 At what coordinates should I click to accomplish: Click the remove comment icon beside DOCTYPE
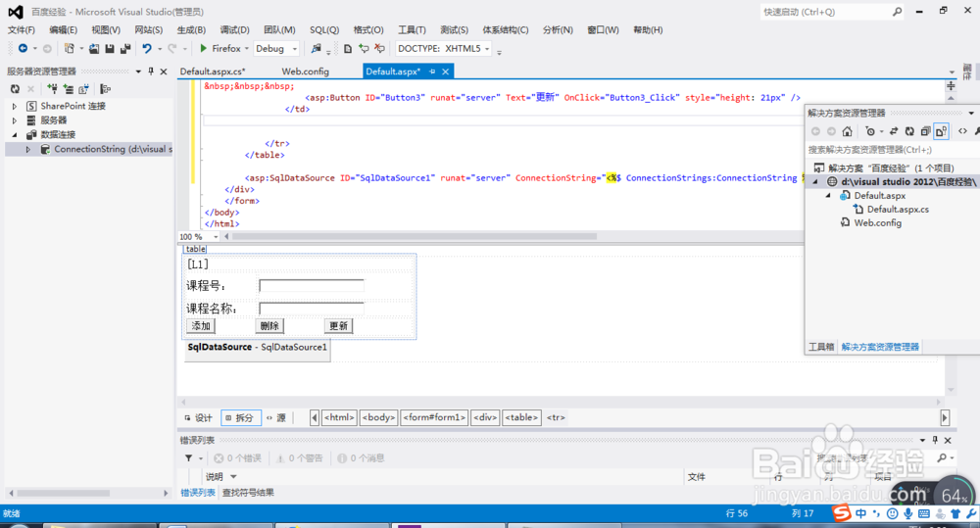tap(379, 48)
